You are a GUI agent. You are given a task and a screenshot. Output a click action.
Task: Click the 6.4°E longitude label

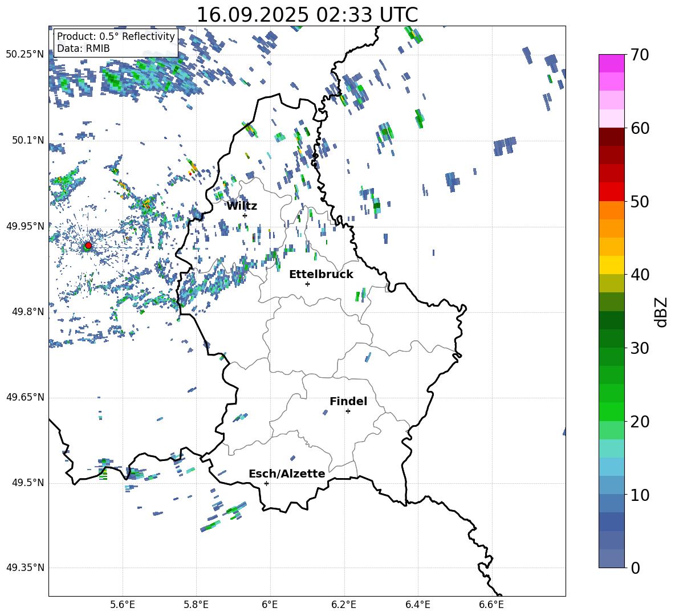coord(418,605)
